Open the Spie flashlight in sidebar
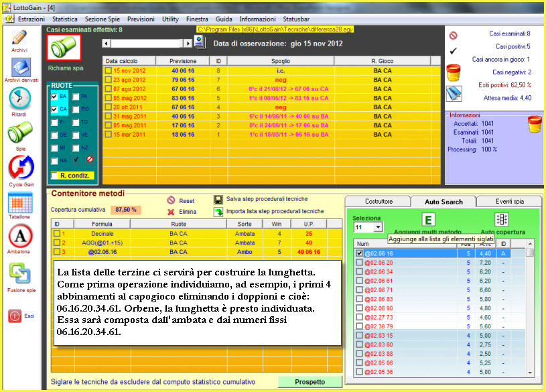 20,132
